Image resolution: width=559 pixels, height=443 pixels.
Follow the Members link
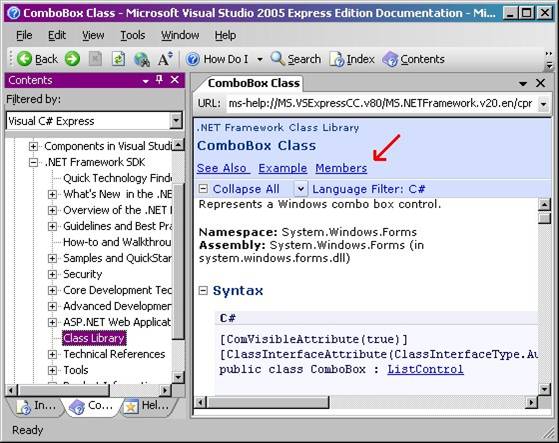point(341,168)
